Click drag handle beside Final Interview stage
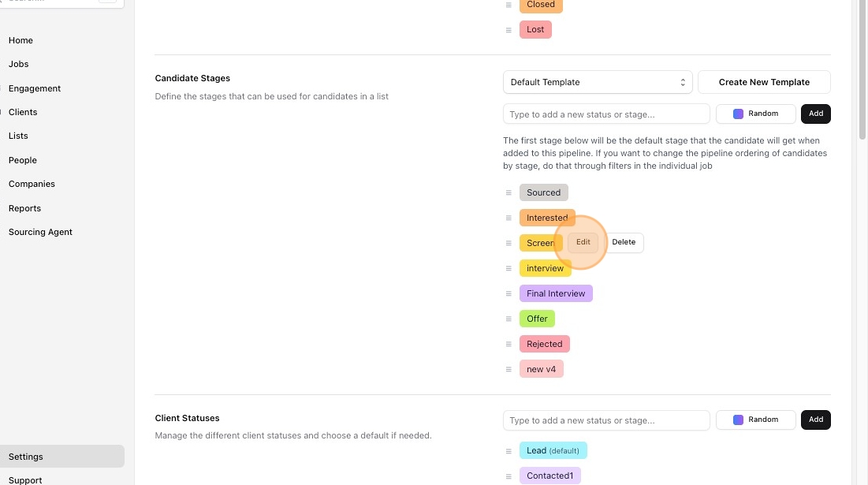Screen dimensions: 868x485 coord(509,293)
